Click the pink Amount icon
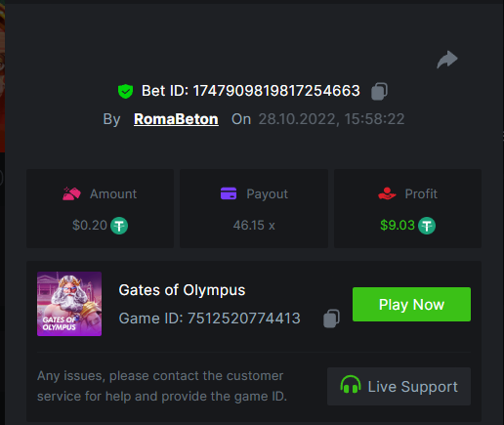Viewport: 504px width, 425px height. (71, 193)
